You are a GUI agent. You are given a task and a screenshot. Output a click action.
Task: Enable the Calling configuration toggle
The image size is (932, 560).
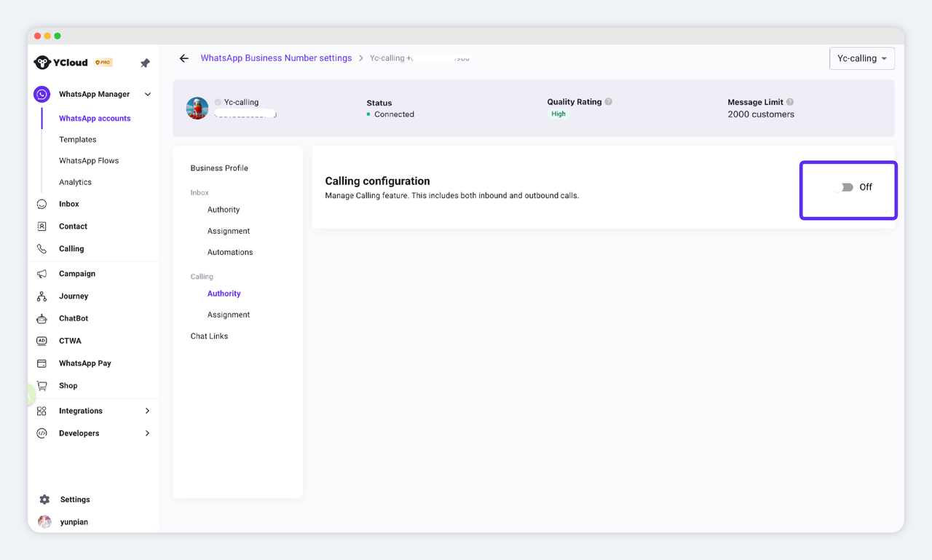tap(845, 187)
